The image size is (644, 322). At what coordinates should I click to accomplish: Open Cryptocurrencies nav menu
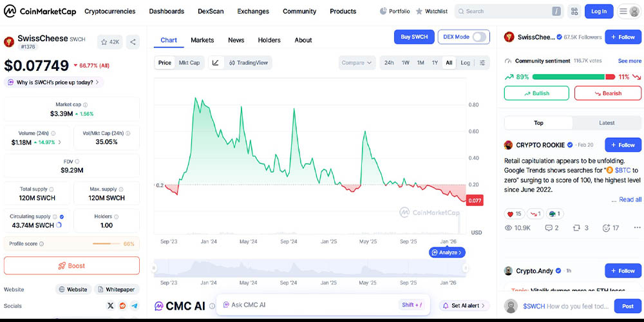coord(110,12)
